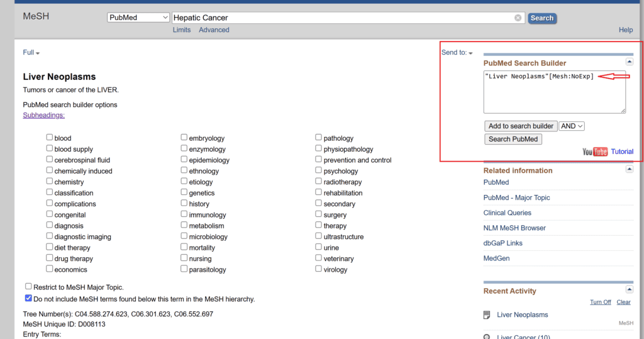Check the diagnosis subheading
The width and height of the screenshot is (644, 339).
point(49,225)
